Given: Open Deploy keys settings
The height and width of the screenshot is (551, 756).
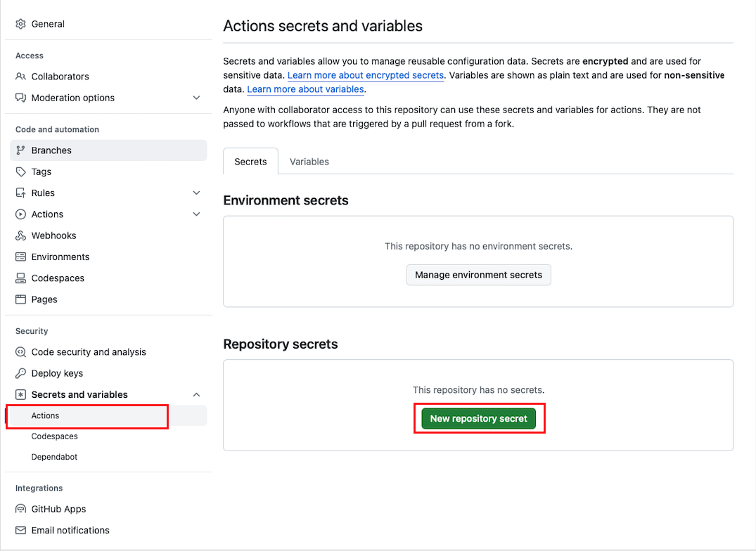Looking at the screenshot, I should (x=108, y=373).
